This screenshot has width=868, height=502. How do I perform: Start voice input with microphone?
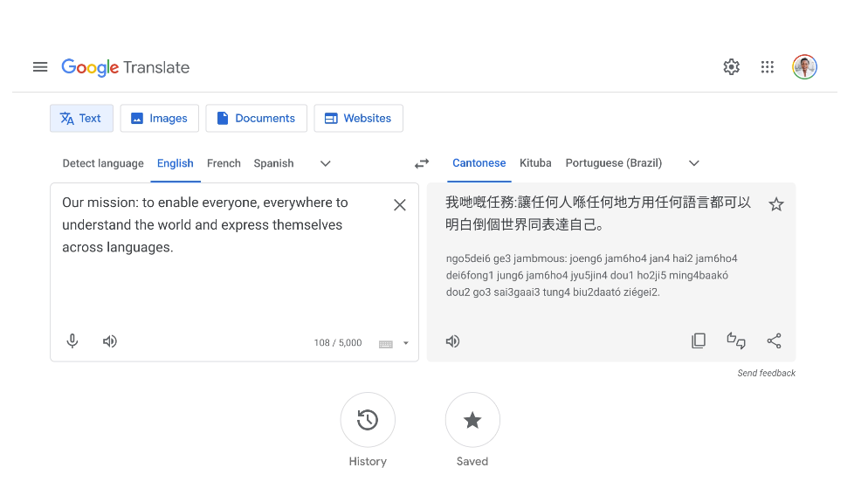point(72,341)
